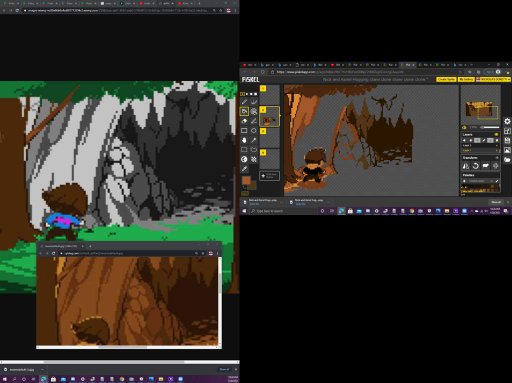
Task: Select the Color picker eyedropper tool
Action: (244, 169)
